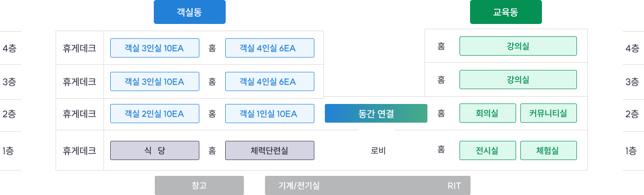This screenshot has height=195, width=644.
Task: Select 객실 3인실 10EA on 4층
Action: [x=154, y=48]
